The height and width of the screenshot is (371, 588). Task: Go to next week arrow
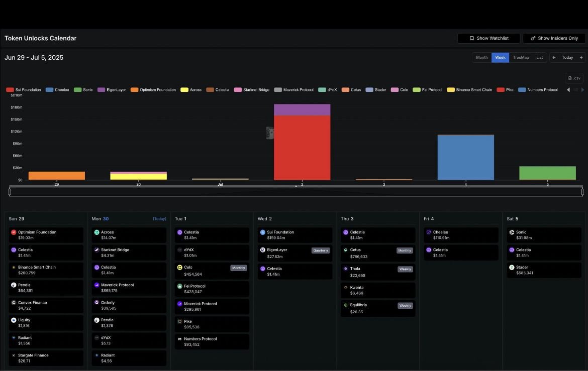[x=581, y=57]
